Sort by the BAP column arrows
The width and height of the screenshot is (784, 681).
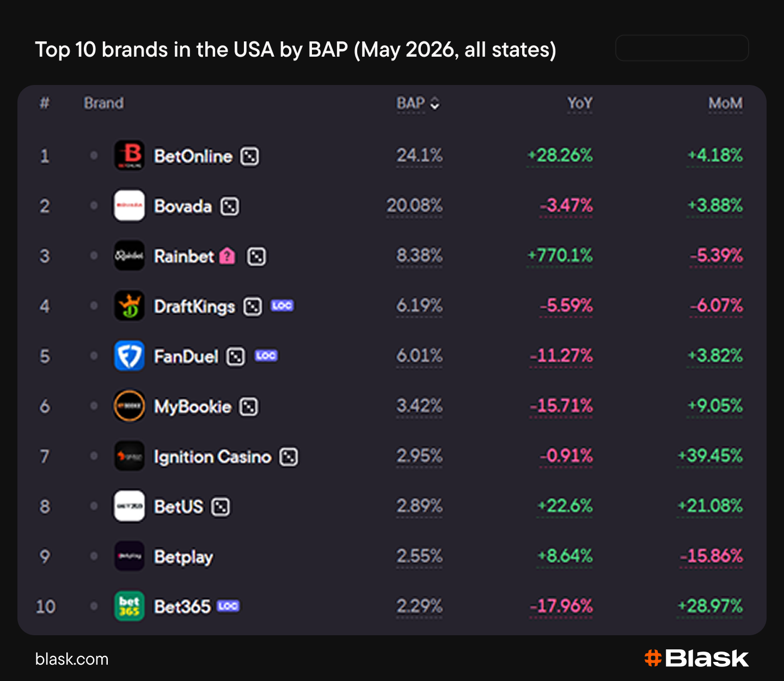(434, 104)
